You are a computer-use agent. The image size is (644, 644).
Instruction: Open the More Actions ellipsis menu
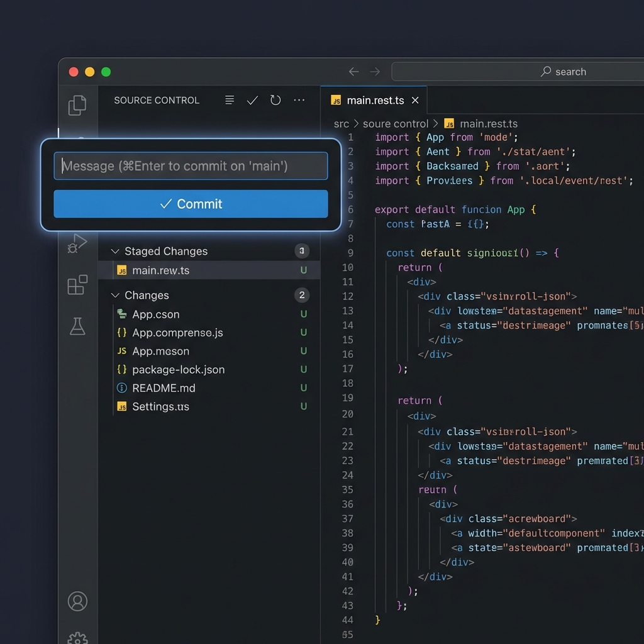point(299,100)
